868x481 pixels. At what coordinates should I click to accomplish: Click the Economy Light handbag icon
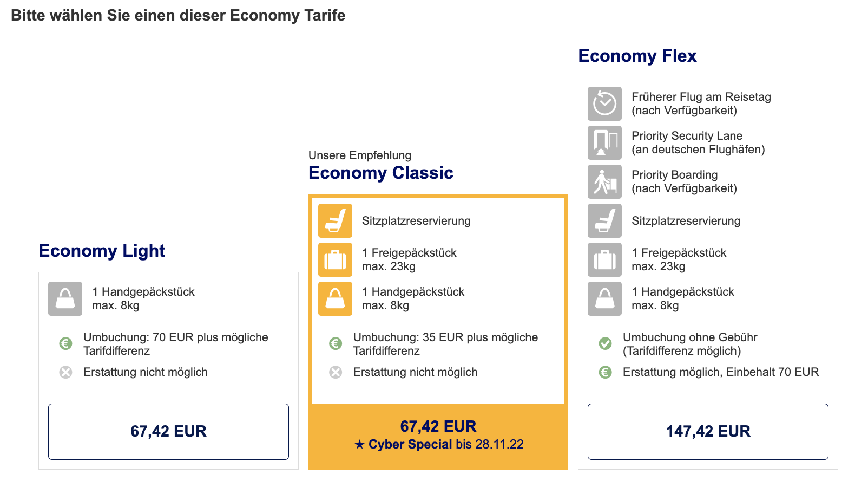pos(65,298)
